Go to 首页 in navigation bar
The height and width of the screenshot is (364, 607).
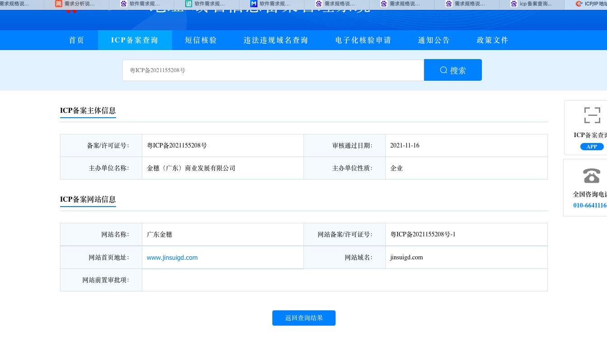pos(76,40)
